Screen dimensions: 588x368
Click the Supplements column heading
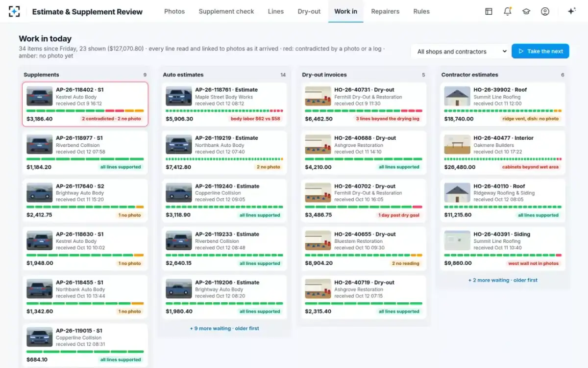[42, 75]
